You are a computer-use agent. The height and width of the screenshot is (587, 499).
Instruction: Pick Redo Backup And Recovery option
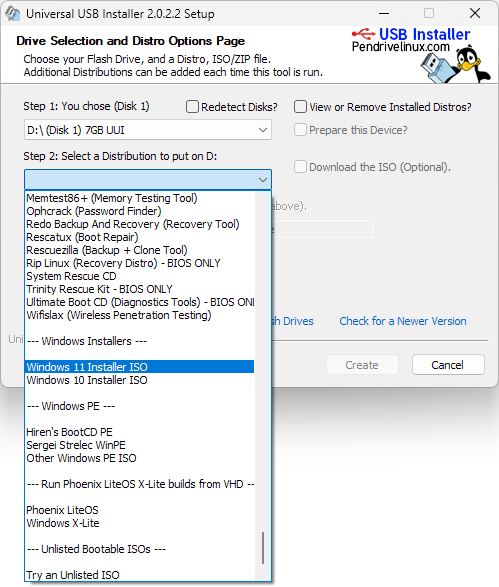139,224
